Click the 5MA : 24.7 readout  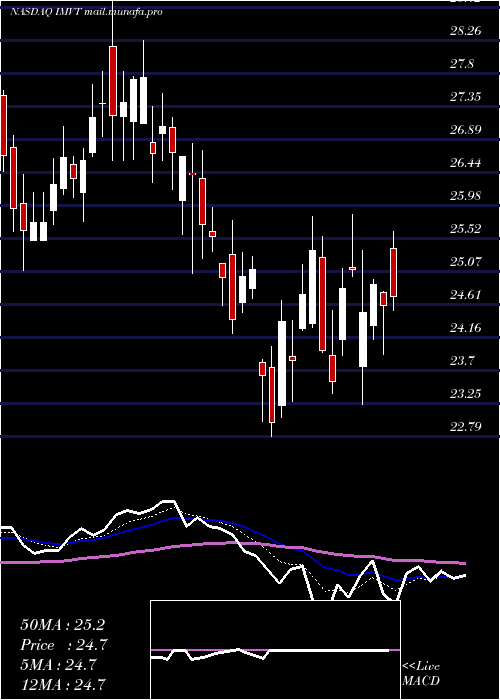pyautogui.click(x=58, y=665)
